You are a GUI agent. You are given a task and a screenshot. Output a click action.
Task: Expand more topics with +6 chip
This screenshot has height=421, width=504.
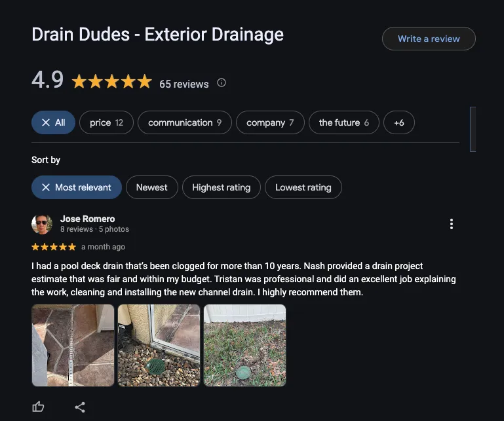[x=399, y=122]
